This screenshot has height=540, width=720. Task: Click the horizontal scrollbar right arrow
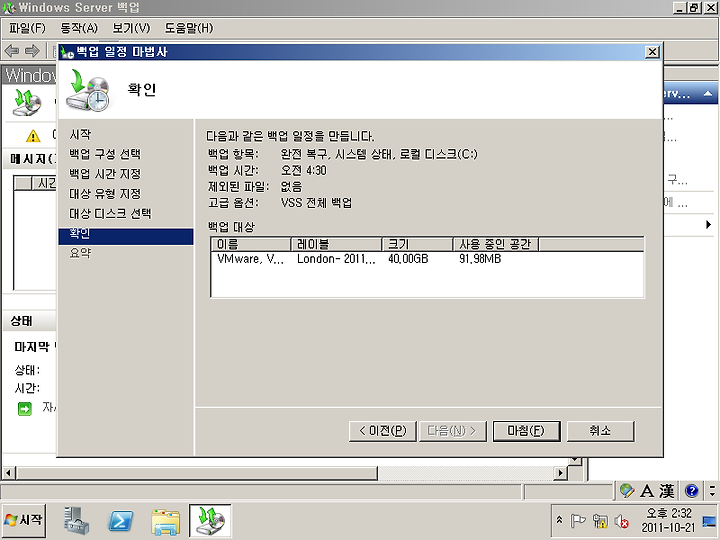pyautogui.click(x=560, y=472)
